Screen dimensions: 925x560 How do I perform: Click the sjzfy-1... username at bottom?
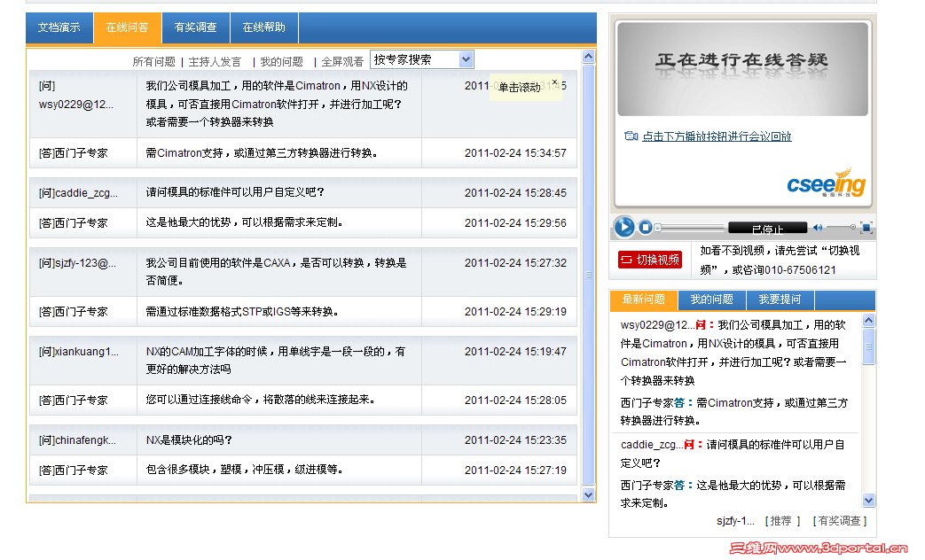(735, 521)
